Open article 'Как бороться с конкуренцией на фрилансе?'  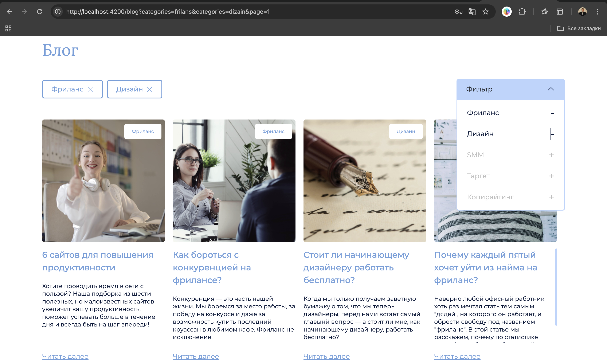[x=212, y=267]
